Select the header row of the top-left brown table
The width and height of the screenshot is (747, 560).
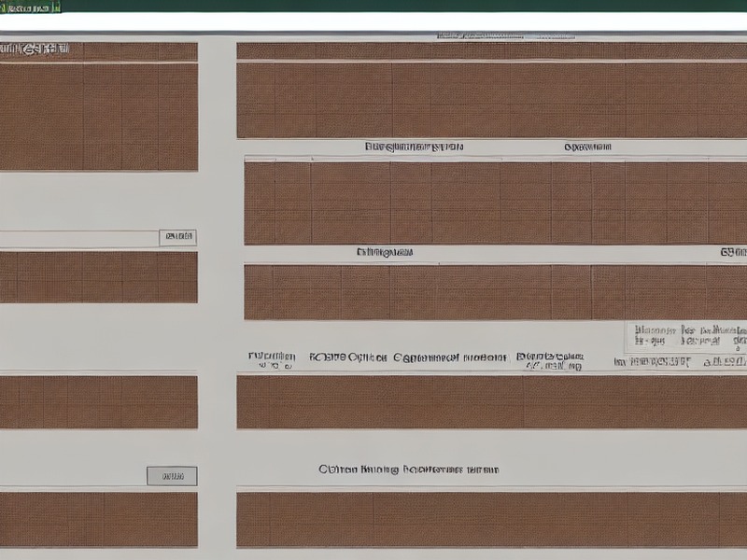click(99, 51)
